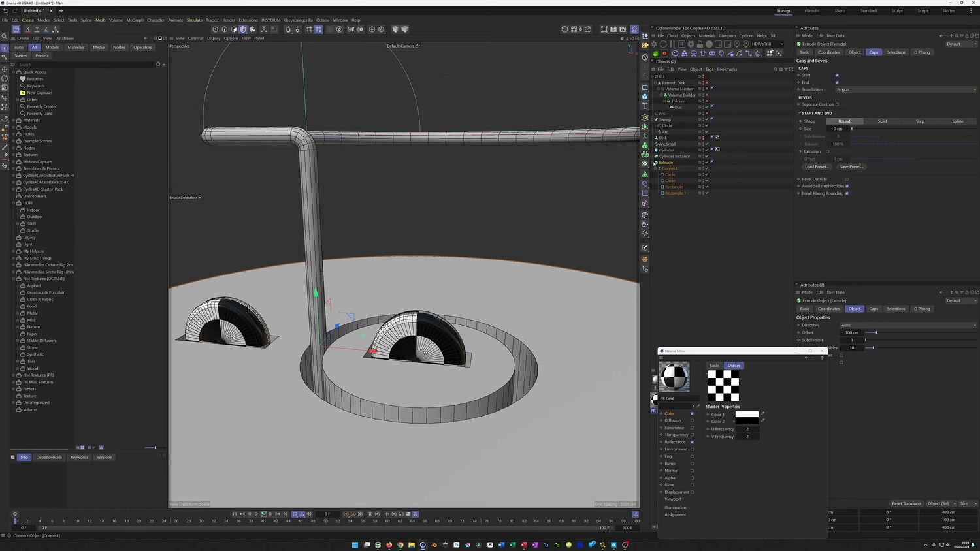This screenshot has width=980, height=551.
Task: Uncheck the Reflectance channel checkbox
Action: [x=692, y=442]
